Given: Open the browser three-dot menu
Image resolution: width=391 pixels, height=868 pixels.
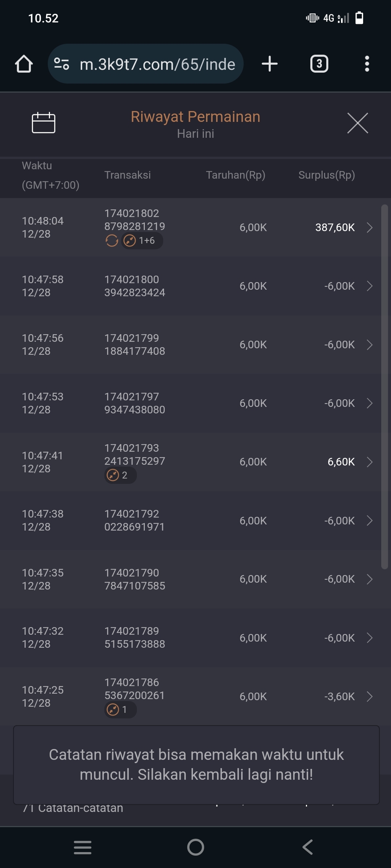Looking at the screenshot, I should pos(367,64).
